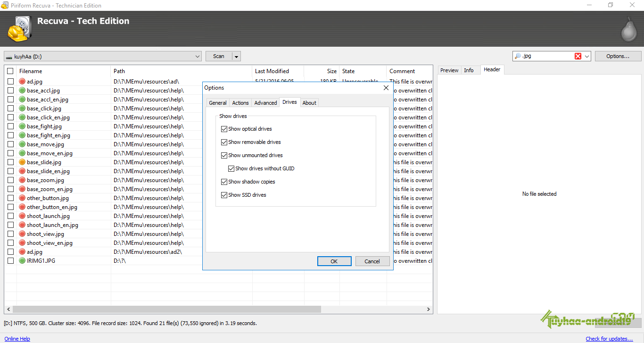Switch to the Preview tab
The image size is (644, 343).
click(x=449, y=70)
